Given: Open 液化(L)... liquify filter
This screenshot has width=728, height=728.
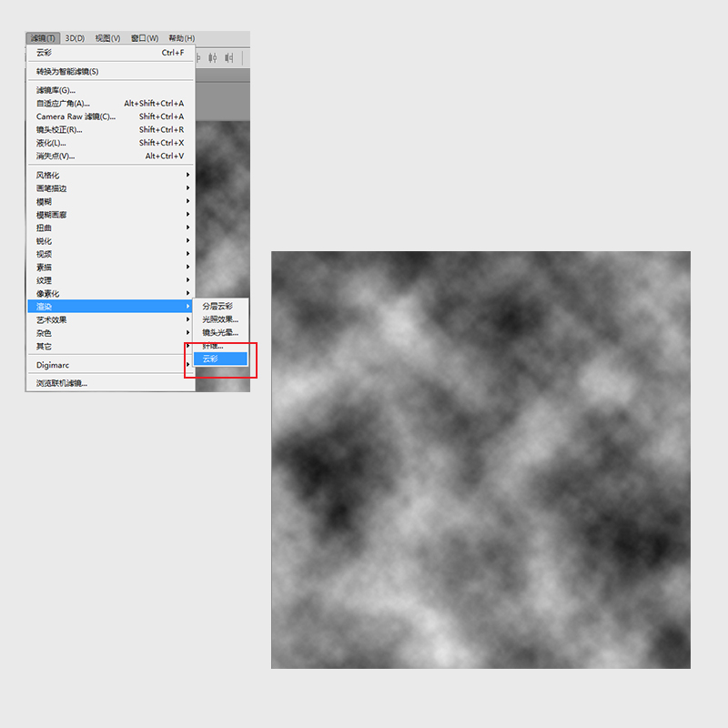Looking at the screenshot, I should pyautogui.click(x=110, y=143).
